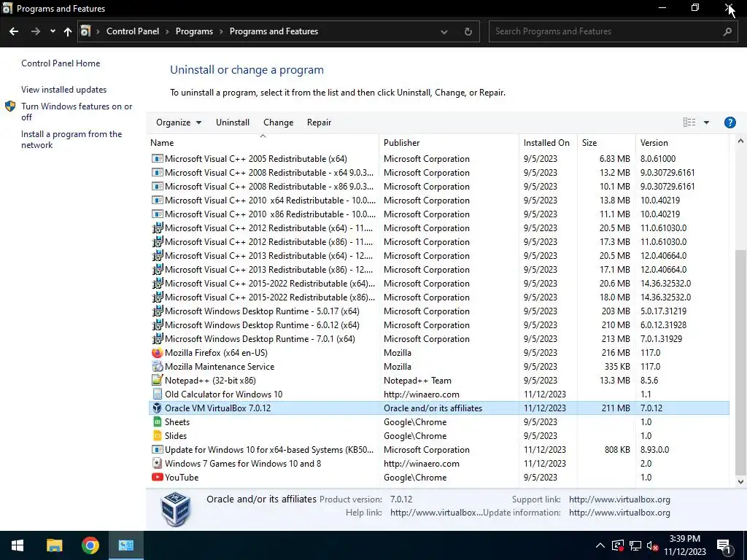The width and height of the screenshot is (747, 560).
Task: Open Programs breadcrumb
Action: [194, 31]
